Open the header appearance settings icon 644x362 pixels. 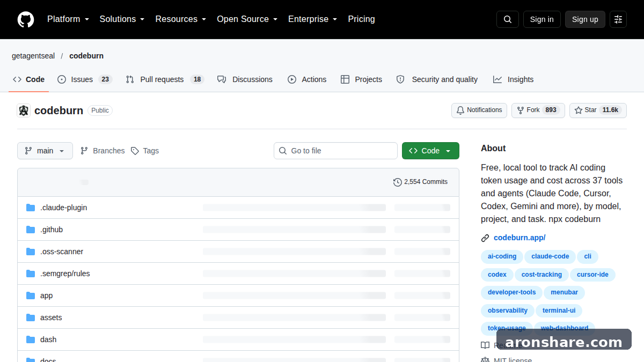coord(618,19)
